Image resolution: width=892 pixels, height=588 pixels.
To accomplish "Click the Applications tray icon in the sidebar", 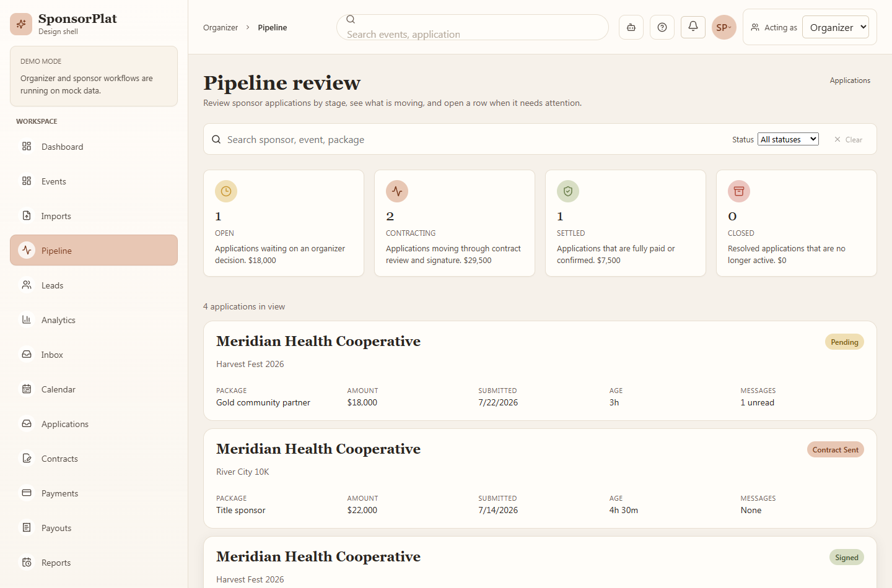I will [27, 423].
